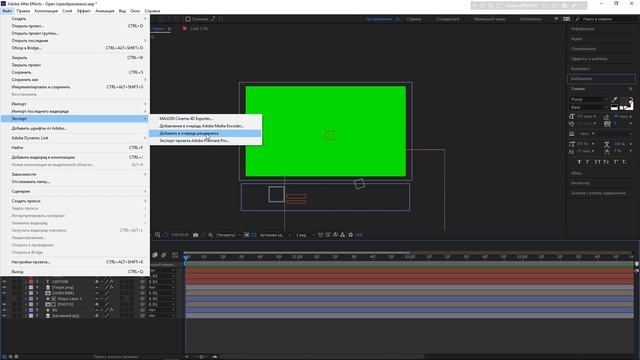This screenshot has height=360, width=640.
Task: Toggle mask and shape path visibility icon
Action: 166,235
